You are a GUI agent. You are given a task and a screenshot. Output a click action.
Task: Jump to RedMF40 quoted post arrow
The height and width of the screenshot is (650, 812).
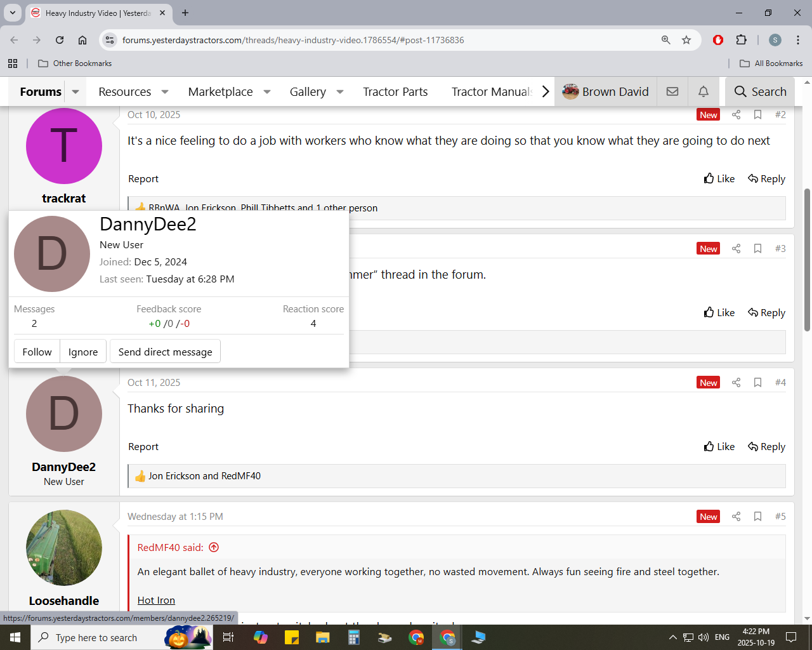tap(214, 547)
